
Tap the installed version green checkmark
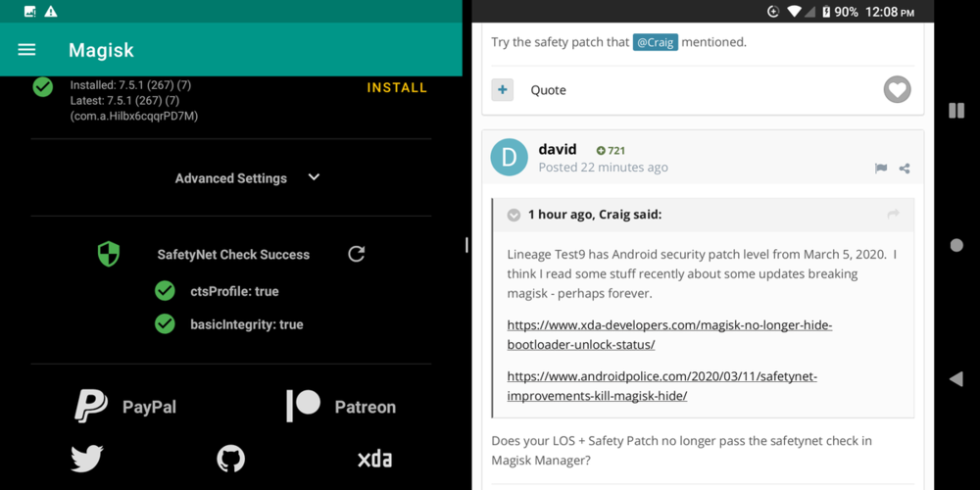[x=42, y=87]
